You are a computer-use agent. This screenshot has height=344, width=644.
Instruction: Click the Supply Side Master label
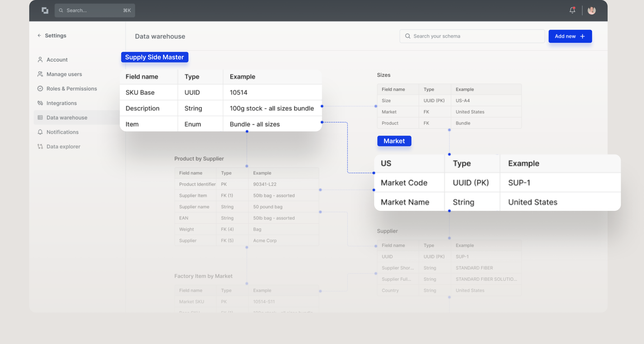(154, 57)
